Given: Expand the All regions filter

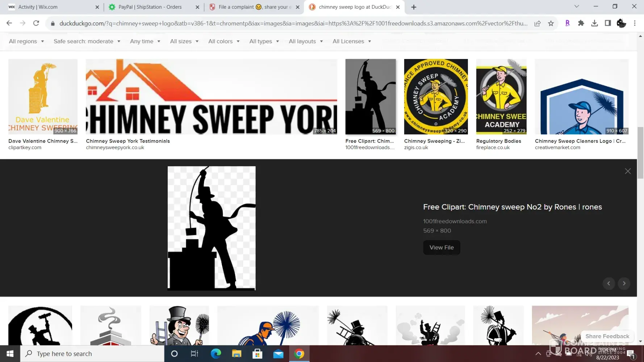Looking at the screenshot, I should pyautogui.click(x=26, y=41).
